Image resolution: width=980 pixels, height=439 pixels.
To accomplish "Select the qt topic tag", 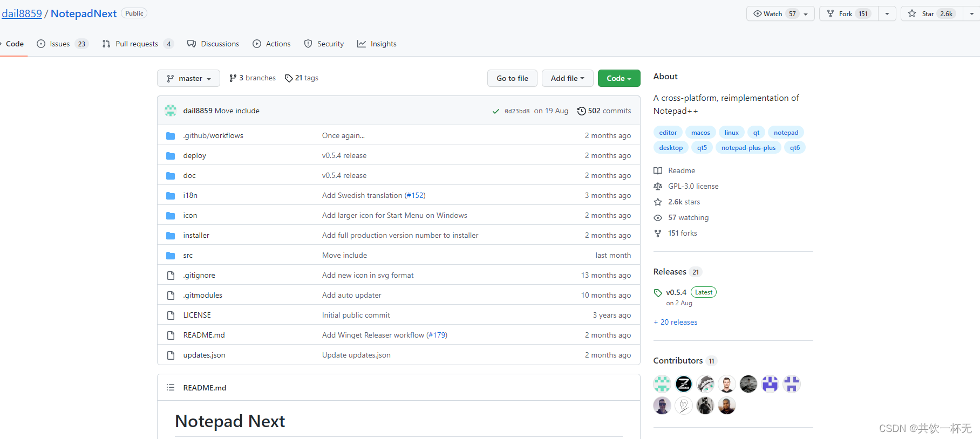I will pyautogui.click(x=756, y=133).
